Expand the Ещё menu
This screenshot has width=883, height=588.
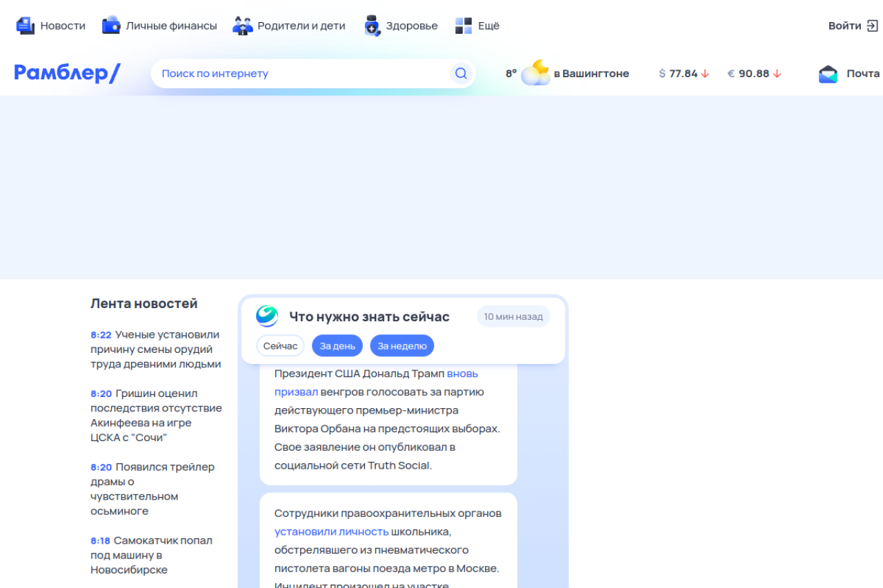click(477, 26)
